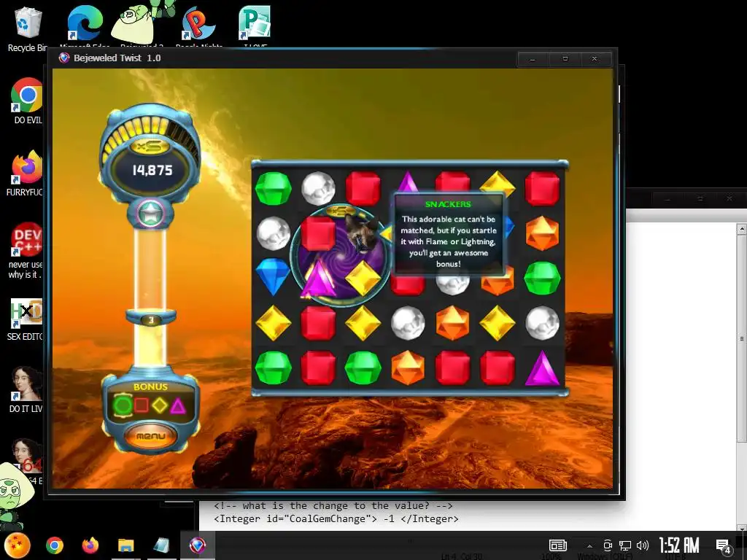
Task: Click the red gem in the fourth board row
Action: pos(318,323)
